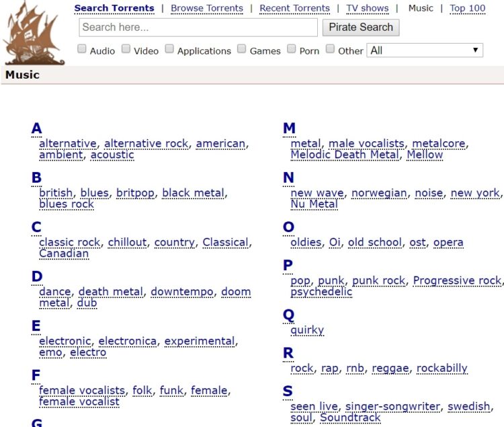
Task: Open the Mellow tag
Action: click(425, 155)
